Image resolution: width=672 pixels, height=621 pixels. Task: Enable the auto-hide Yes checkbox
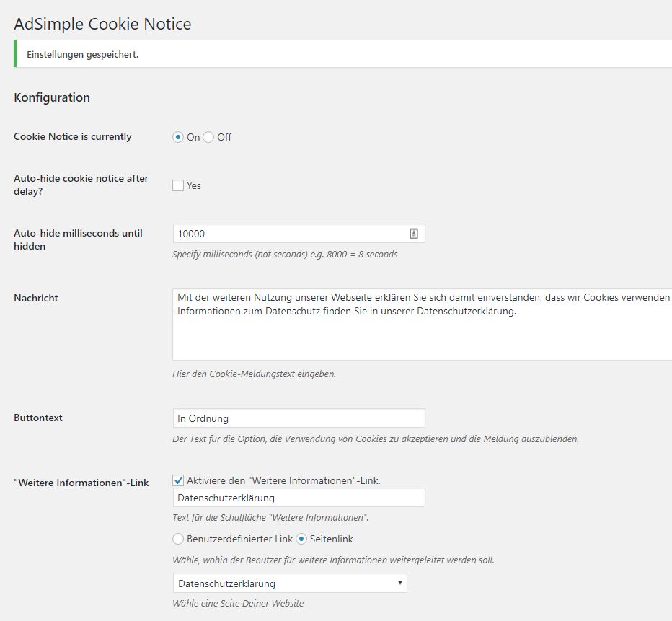178,185
